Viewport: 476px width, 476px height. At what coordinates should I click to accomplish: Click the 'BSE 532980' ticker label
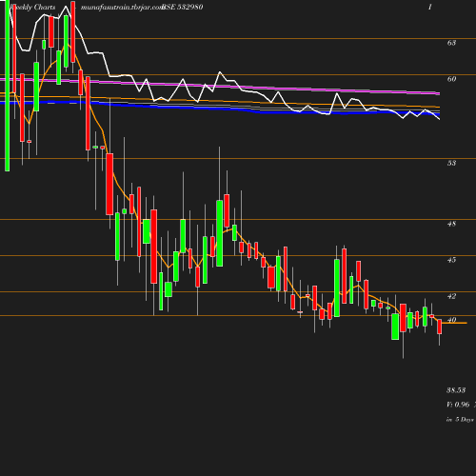182,7
